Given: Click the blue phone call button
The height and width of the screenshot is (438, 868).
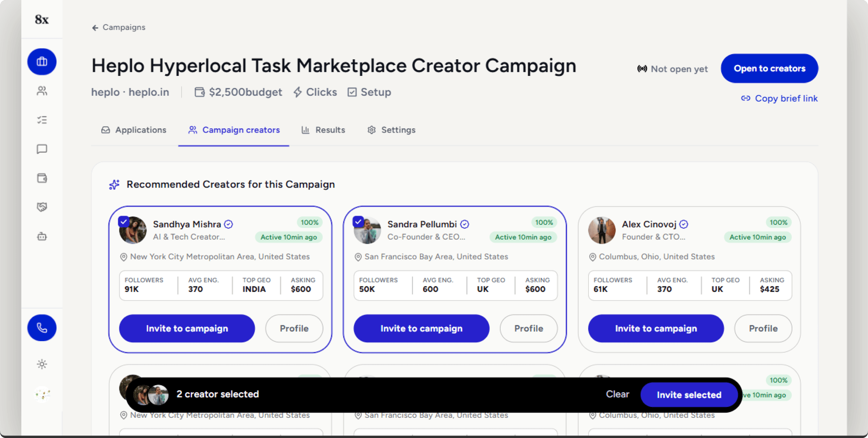Looking at the screenshot, I should [42, 328].
